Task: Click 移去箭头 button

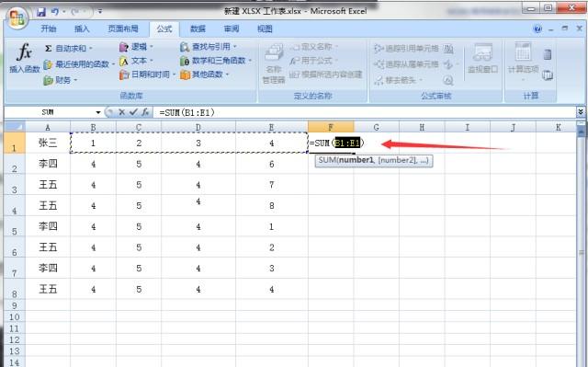Action: [399, 80]
